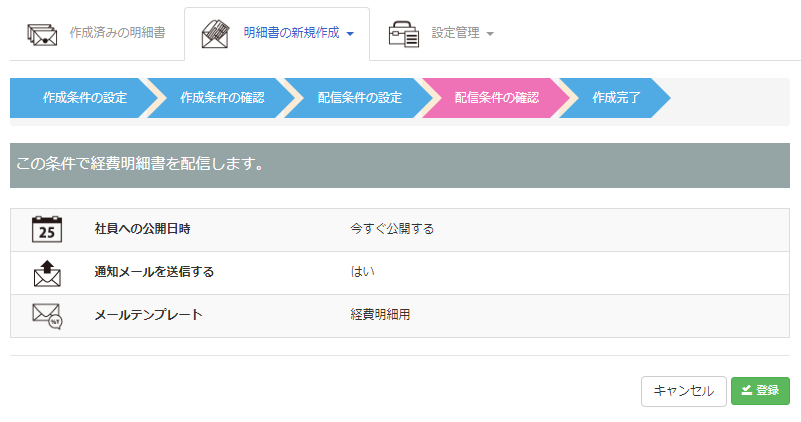
Task: Open the 作成済みの明細書 tab
Action: (117, 33)
